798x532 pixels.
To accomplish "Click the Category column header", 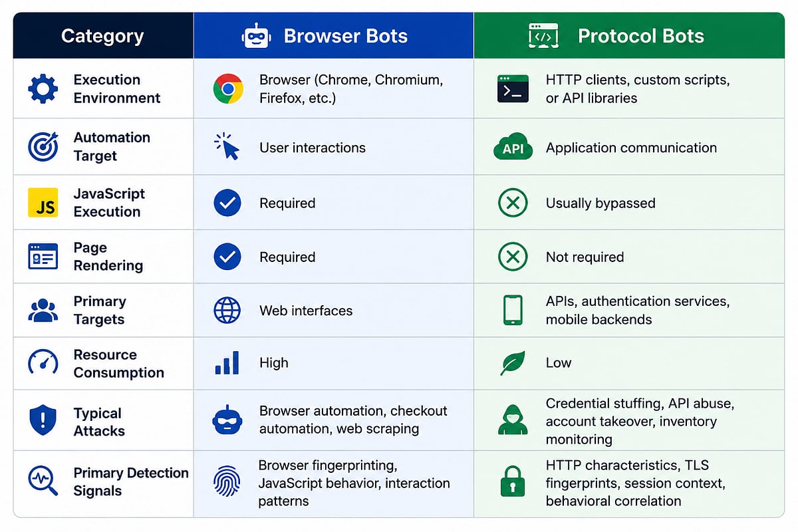I will (x=102, y=36).
